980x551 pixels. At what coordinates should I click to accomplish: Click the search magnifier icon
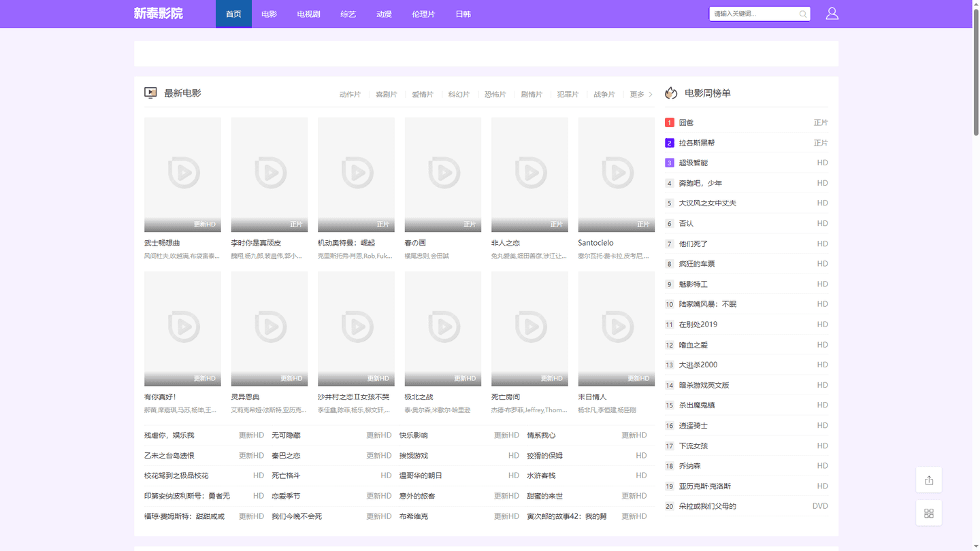click(x=803, y=14)
